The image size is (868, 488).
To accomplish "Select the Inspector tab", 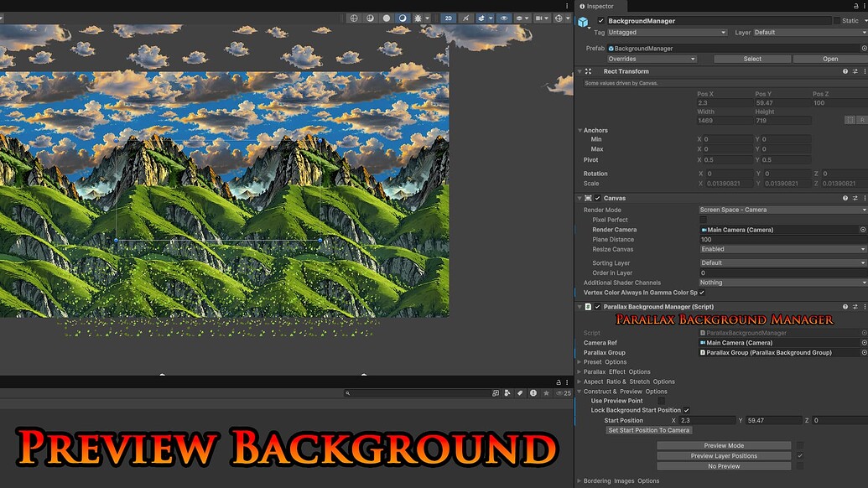I will (598, 6).
